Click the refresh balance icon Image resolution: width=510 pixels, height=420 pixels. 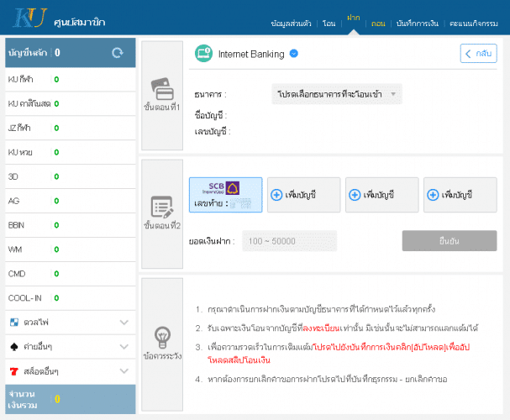pos(118,53)
